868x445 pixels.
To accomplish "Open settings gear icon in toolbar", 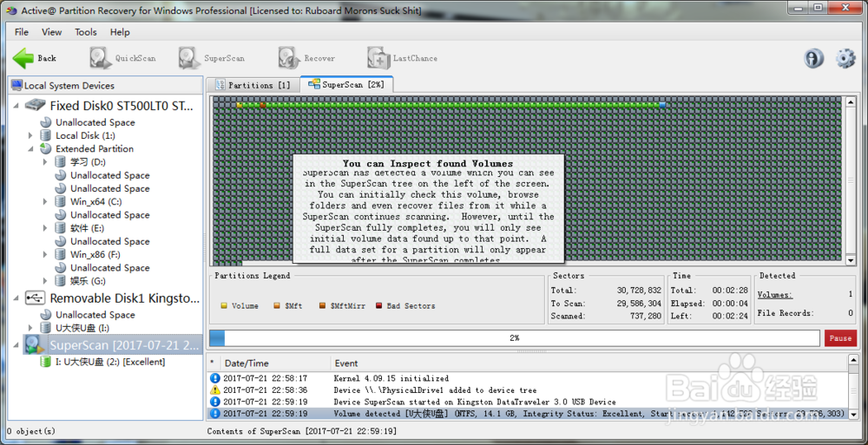I will [845, 58].
